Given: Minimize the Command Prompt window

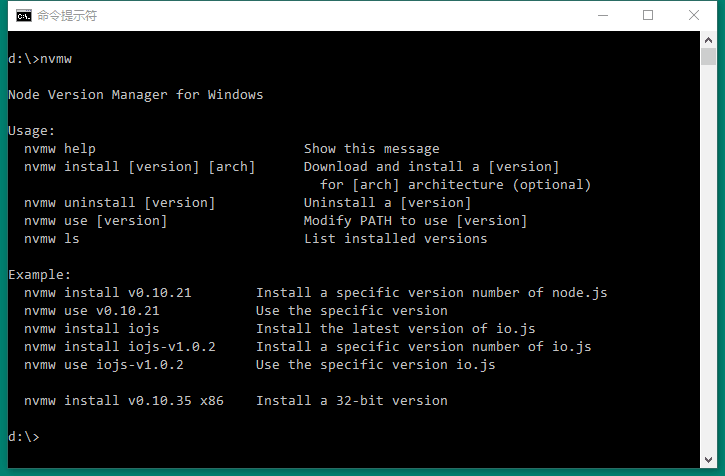Looking at the screenshot, I should (x=603, y=16).
